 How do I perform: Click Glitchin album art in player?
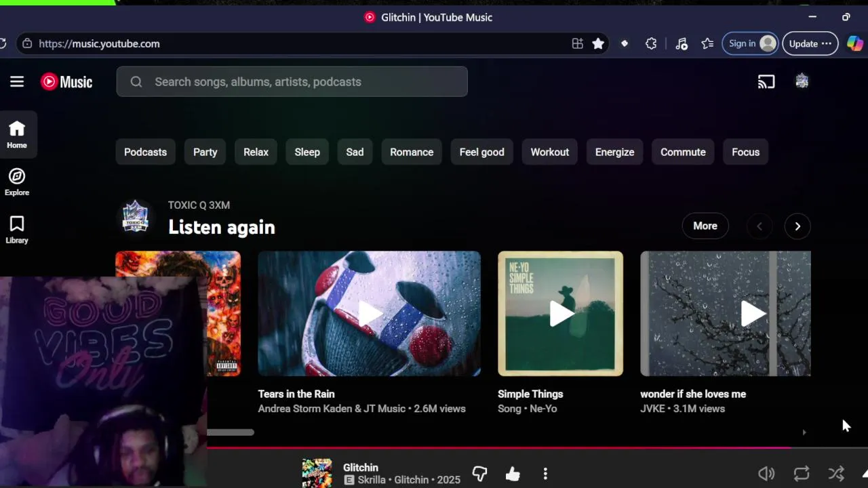tap(317, 473)
